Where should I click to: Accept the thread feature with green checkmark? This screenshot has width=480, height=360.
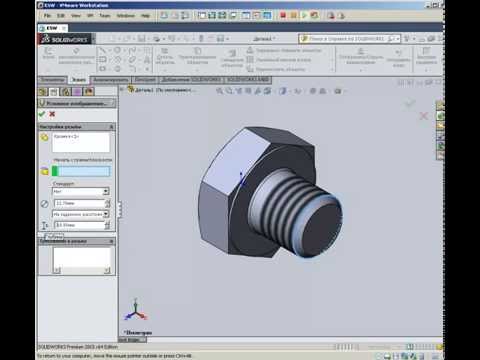[x=42, y=114]
